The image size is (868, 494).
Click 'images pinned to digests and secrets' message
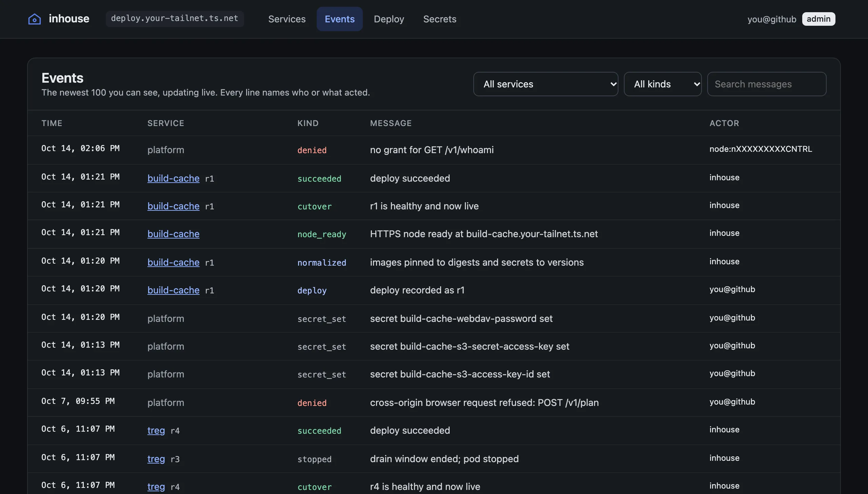pyautogui.click(x=477, y=262)
